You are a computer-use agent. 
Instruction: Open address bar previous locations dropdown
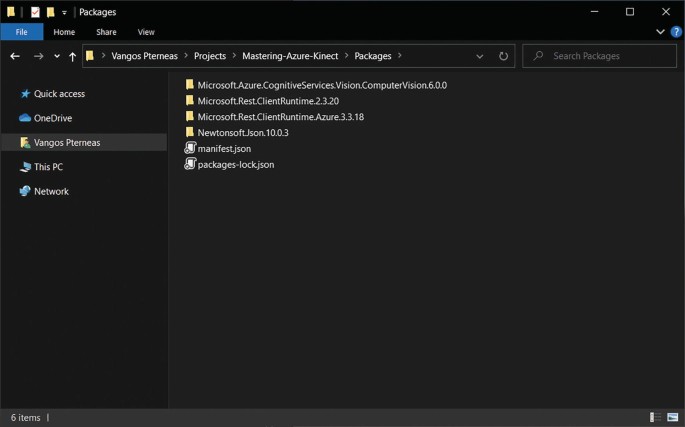(480, 56)
